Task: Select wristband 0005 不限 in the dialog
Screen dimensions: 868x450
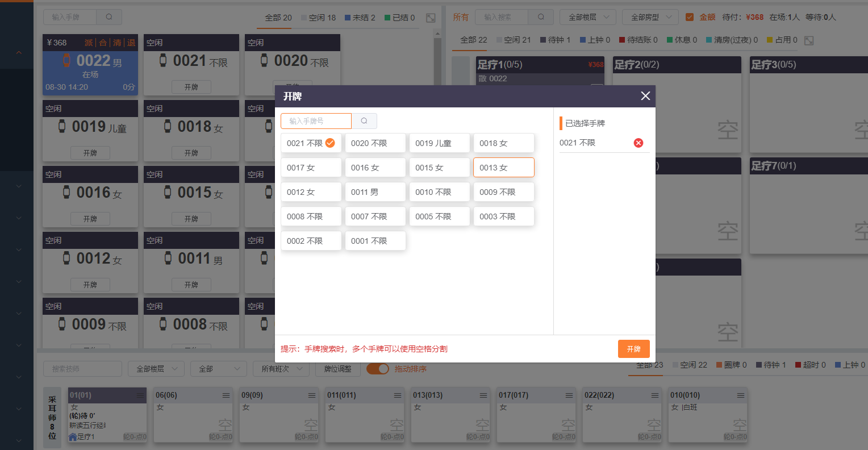Action: point(439,216)
